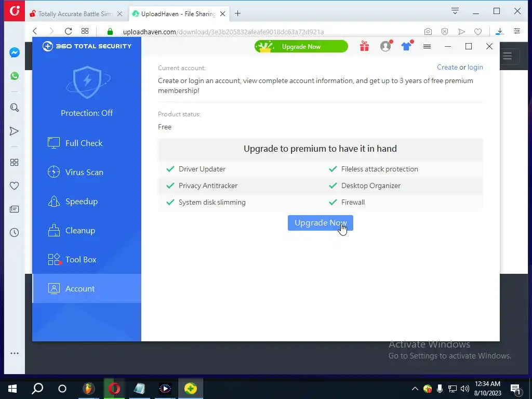Open Full Check in 360 sidebar
The height and width of the screenshot is (399, 532).
tap(87, 143)
